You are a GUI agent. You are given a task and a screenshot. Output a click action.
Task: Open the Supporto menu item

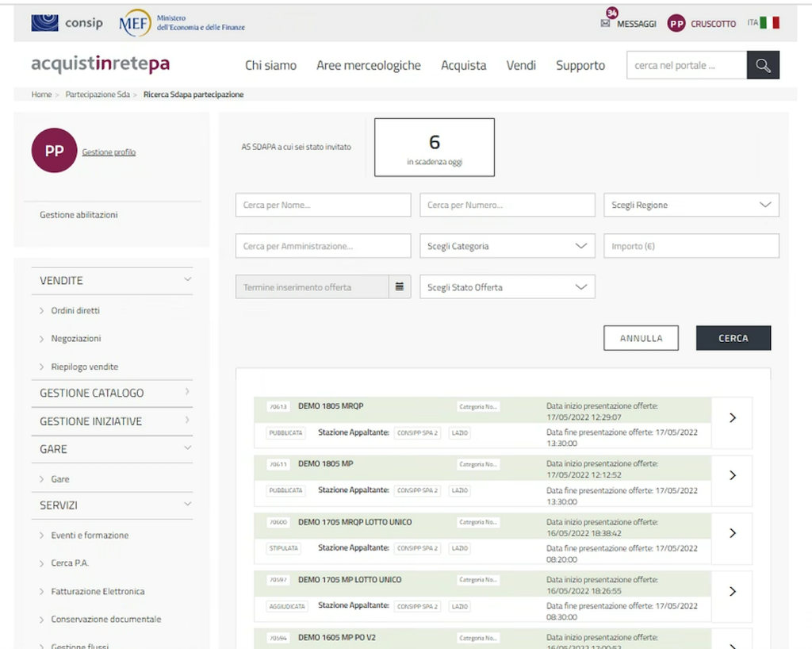pos(580,66)
